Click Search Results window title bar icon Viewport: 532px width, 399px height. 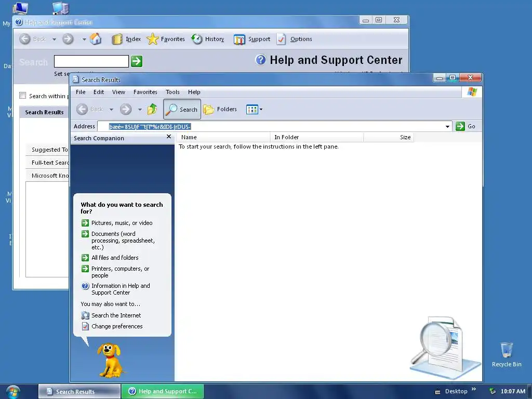76,79
